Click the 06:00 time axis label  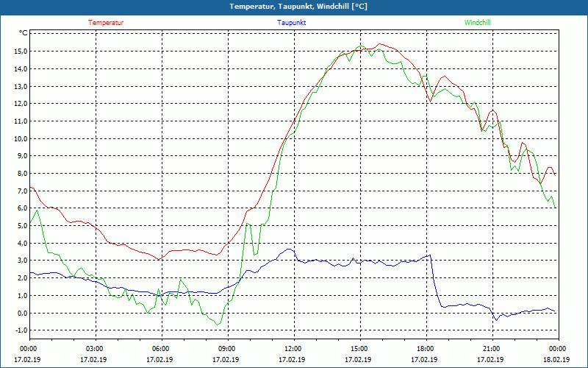coord(162,349)
